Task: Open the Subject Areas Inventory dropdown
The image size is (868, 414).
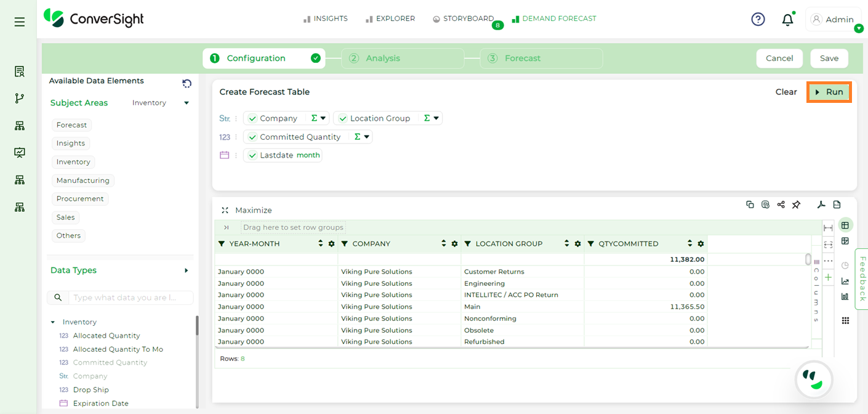Action: [x=161, y=103]
